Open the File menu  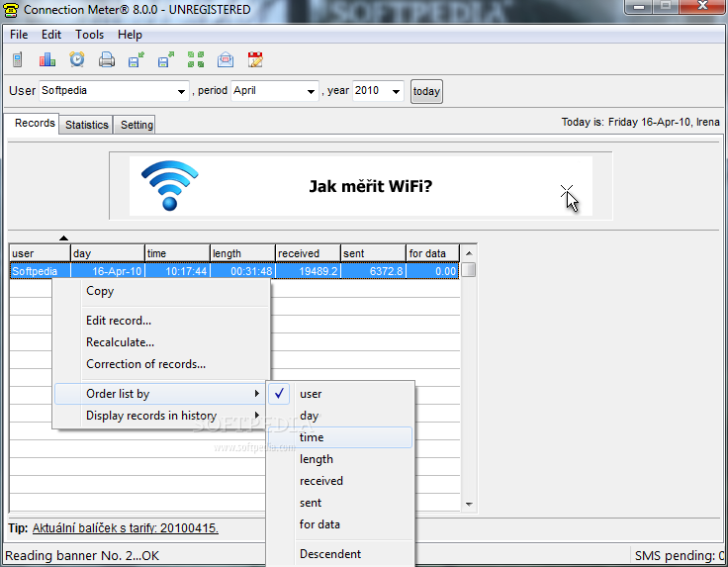point(19,35)
